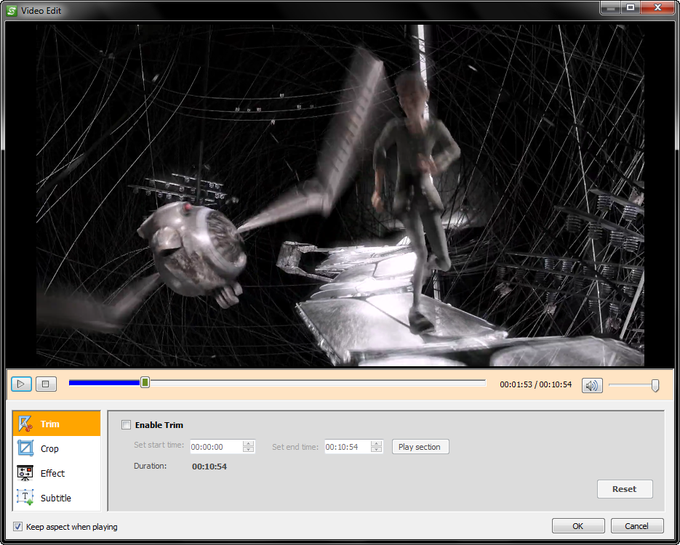Stop the video with the stop button
Screen dimensions: 680x545
point(46,384)
